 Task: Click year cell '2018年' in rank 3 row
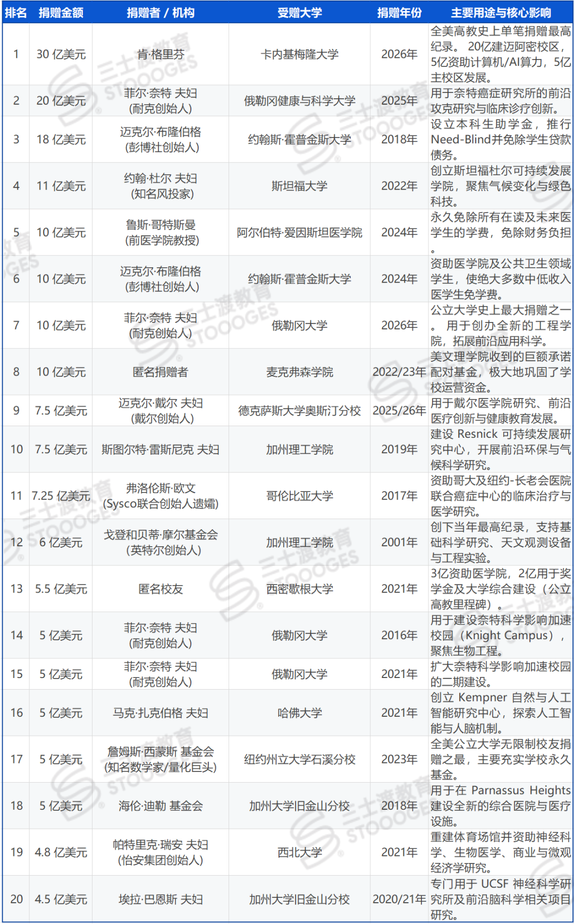[x=399, y=139]
